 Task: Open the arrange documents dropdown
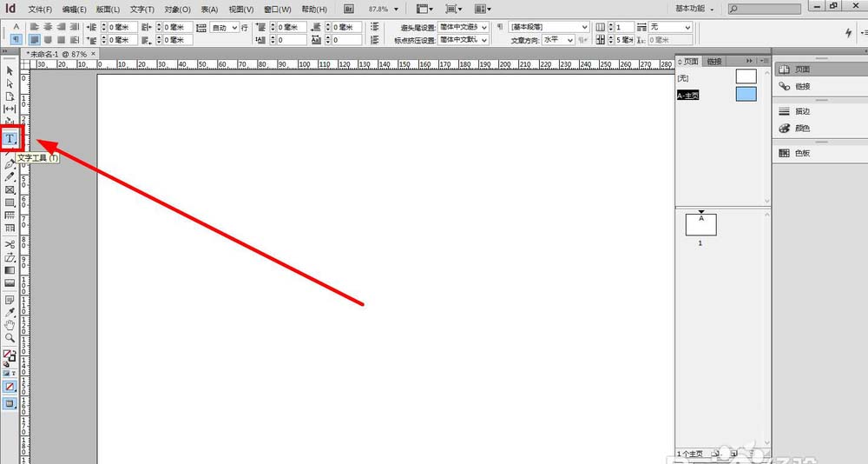click(x=483, y=9)
